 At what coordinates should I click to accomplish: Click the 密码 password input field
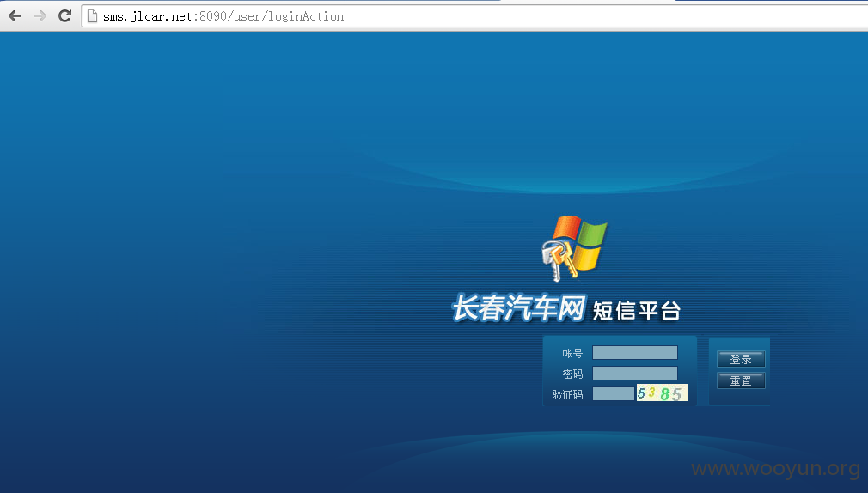[x=635, y=374]
